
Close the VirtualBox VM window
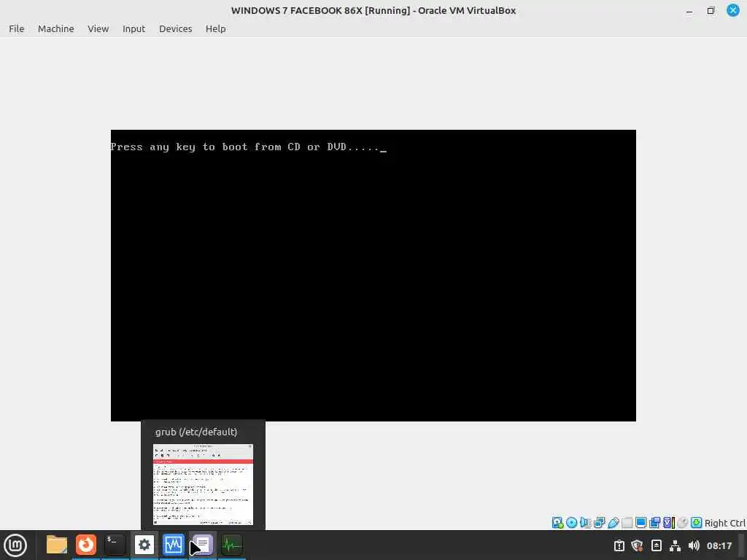(732, 10)
